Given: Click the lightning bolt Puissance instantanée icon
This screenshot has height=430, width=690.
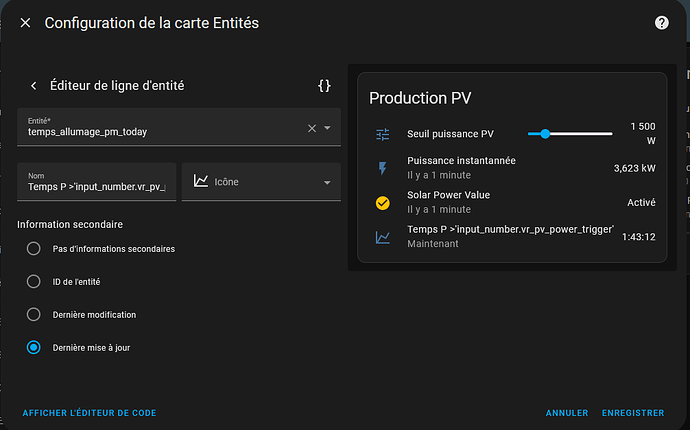Looking at the screenshot, I should (382, 168).
